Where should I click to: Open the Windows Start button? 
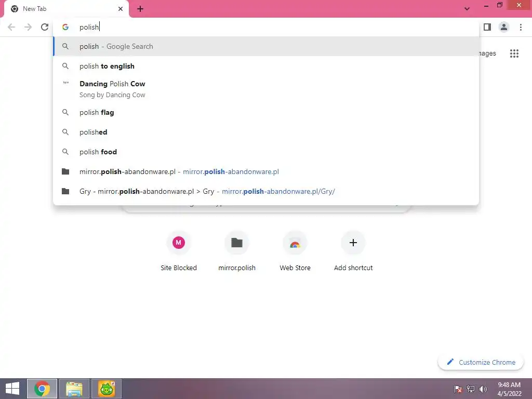(x=12, y=389)
